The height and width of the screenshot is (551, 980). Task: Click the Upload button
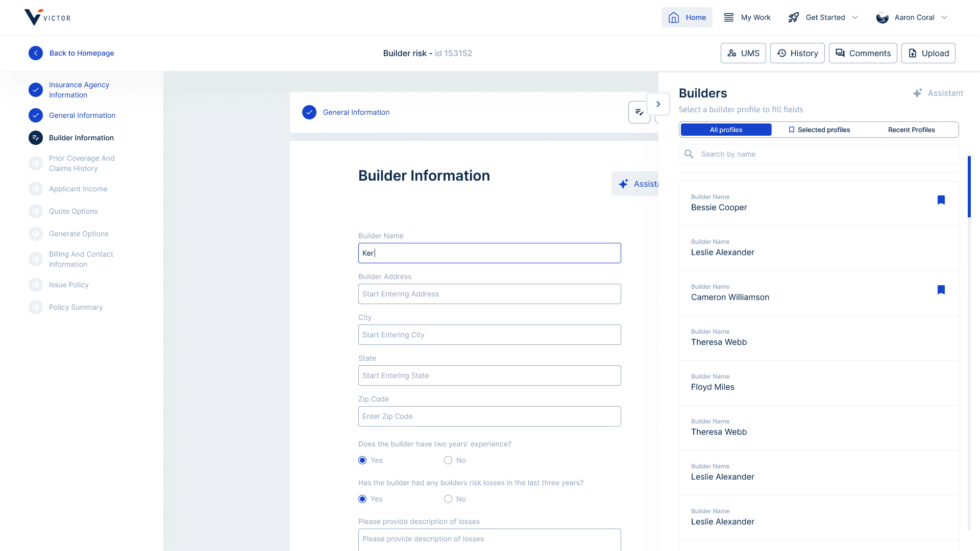point(928,53)
